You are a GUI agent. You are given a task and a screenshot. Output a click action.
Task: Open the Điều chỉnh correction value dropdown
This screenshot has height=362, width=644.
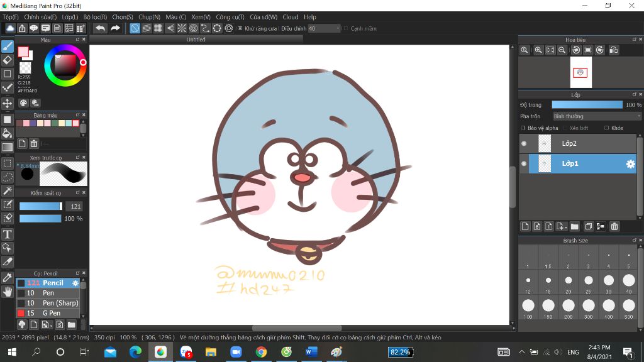click(325, 28)
